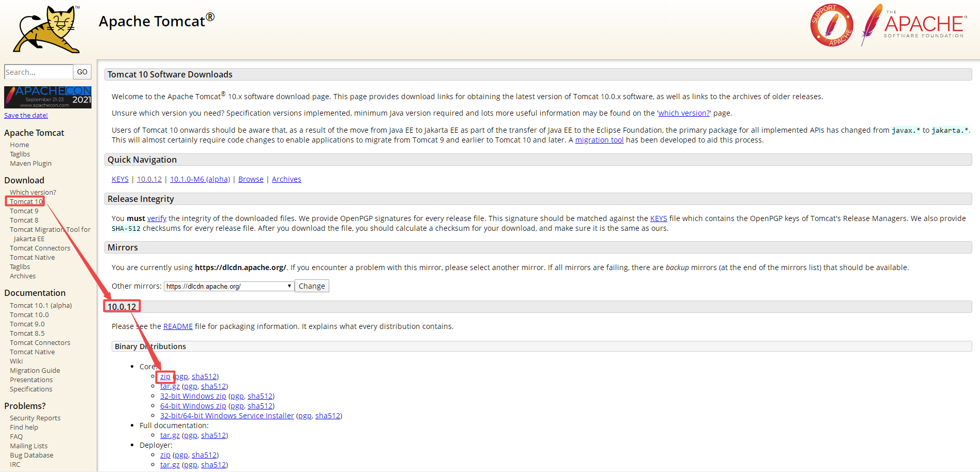Open the Bug Database link
Screen dimensions: 980x472
pos(32,455)
